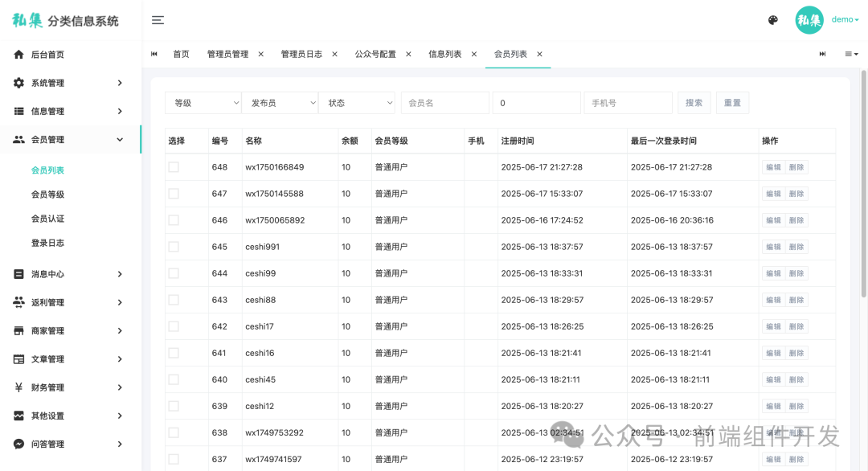Click inside the 手机号 input field
The height and width of the screenshot is (471, 868).
pyautogui.click(x=628, y=103)
